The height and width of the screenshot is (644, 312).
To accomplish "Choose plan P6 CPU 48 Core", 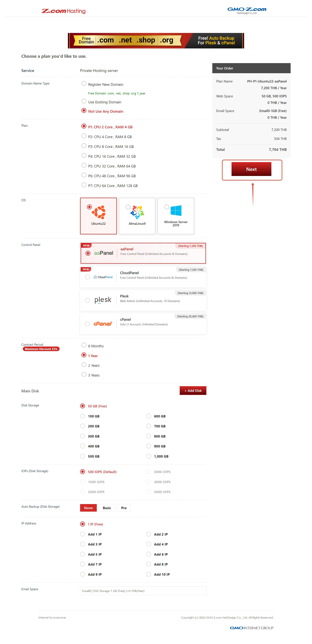I will (84, 175).
